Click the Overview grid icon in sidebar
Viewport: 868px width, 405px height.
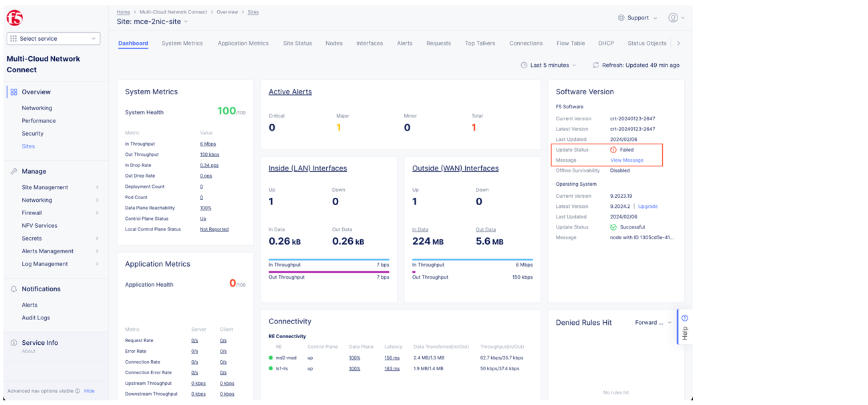click(x=13, y=92)
